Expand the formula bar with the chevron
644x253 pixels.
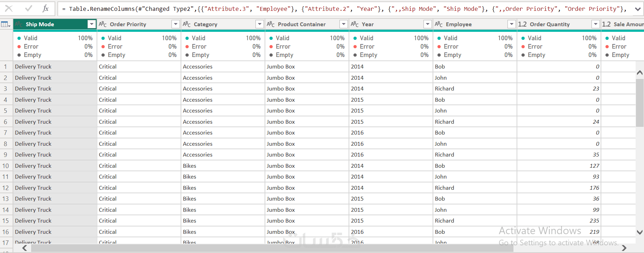point(638,9)
